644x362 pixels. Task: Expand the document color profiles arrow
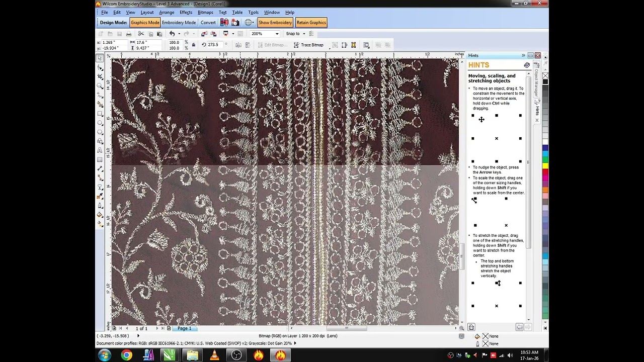pos(295,343)
